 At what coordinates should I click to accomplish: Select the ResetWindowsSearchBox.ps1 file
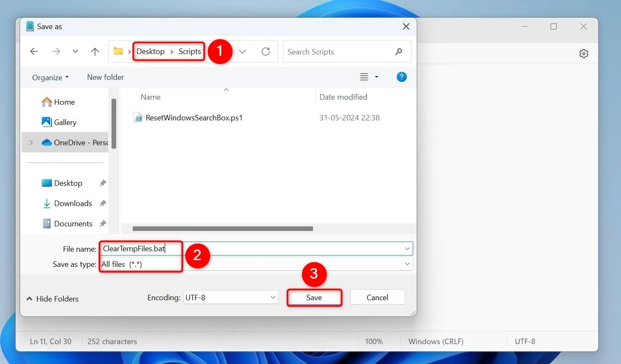tap(194, 117)
